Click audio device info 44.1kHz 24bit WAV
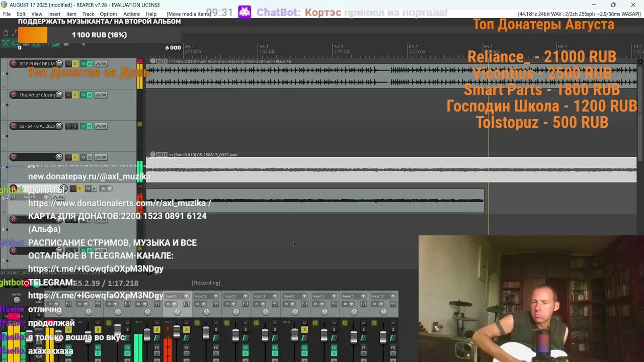The image size is (644, 362). tap(579, 14)
